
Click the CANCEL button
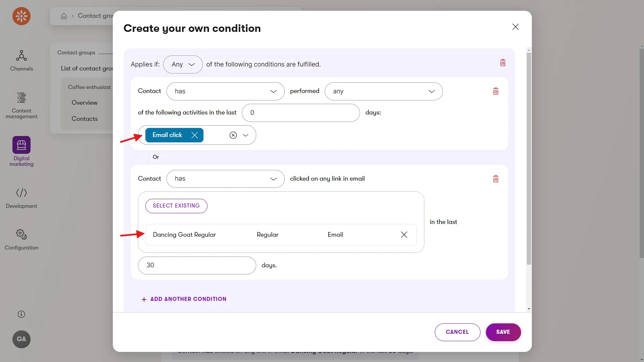457,332
